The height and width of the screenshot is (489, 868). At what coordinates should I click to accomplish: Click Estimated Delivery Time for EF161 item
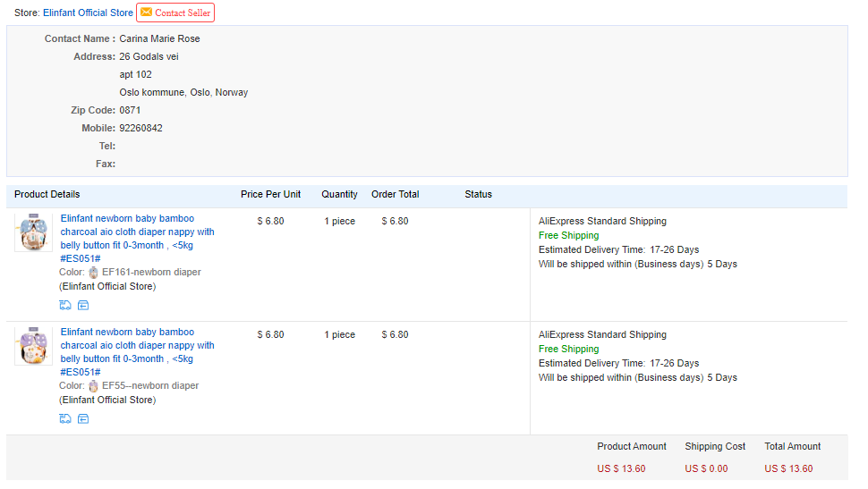click(x=619, y=250)
